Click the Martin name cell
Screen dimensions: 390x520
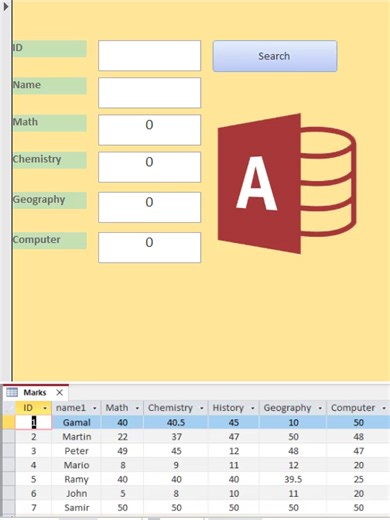[x=76, y=437]
